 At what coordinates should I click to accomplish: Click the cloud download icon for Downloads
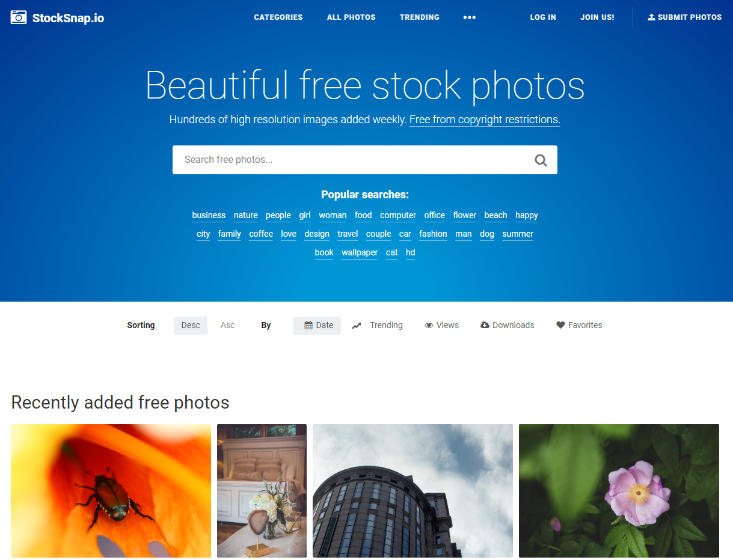pos(485,325)
